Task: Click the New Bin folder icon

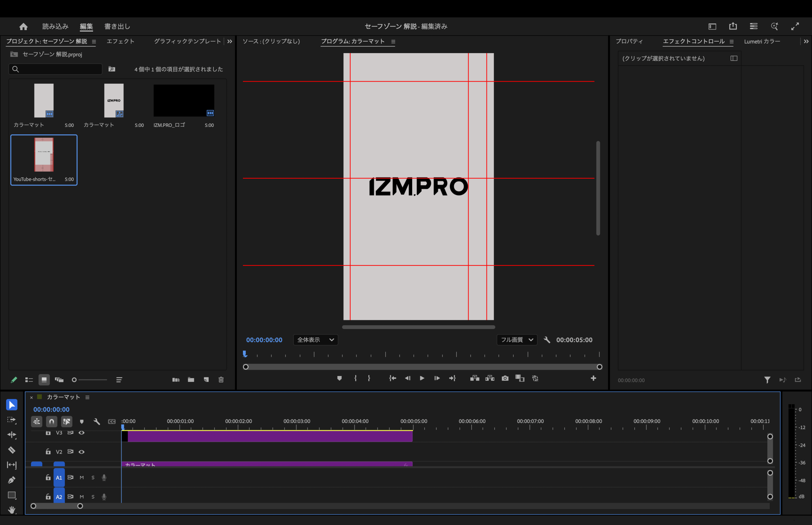Action: pos(191,379)
